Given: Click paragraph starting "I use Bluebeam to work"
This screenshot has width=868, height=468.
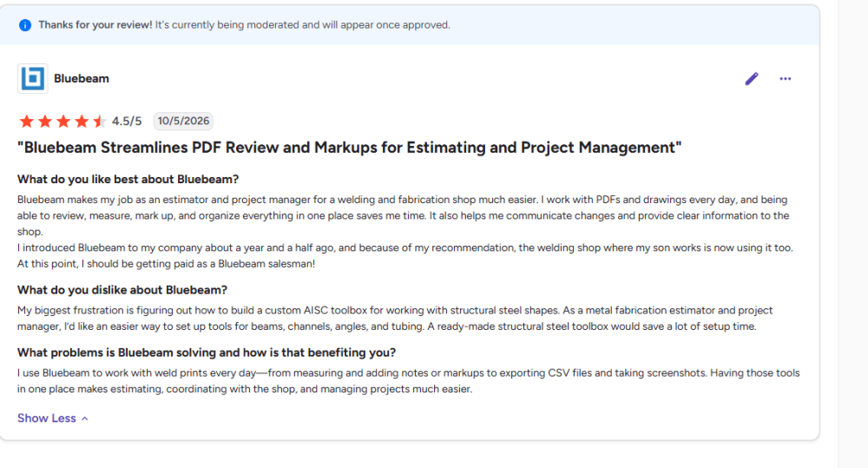Looking at the screenshot, I should tap(409, 381).
